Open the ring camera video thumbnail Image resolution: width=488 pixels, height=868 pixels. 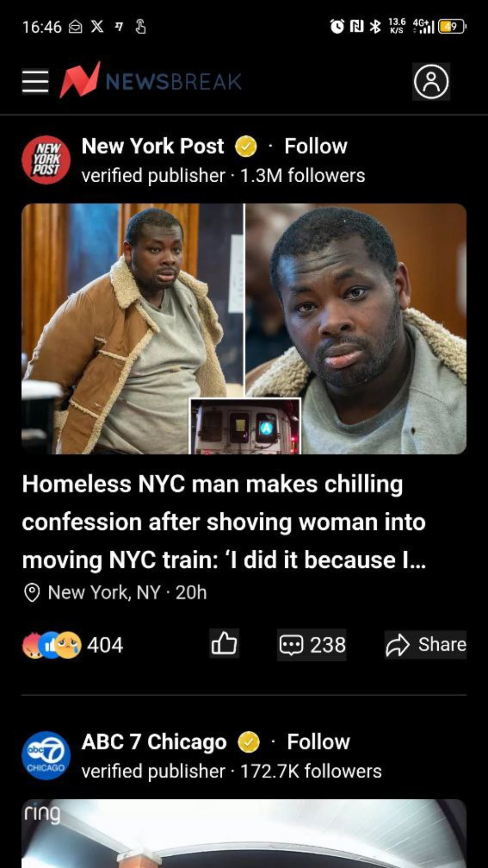244,833
